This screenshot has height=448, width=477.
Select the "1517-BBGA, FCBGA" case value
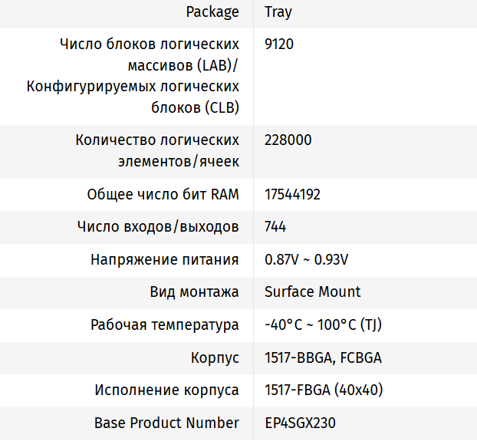pos(323,357)
